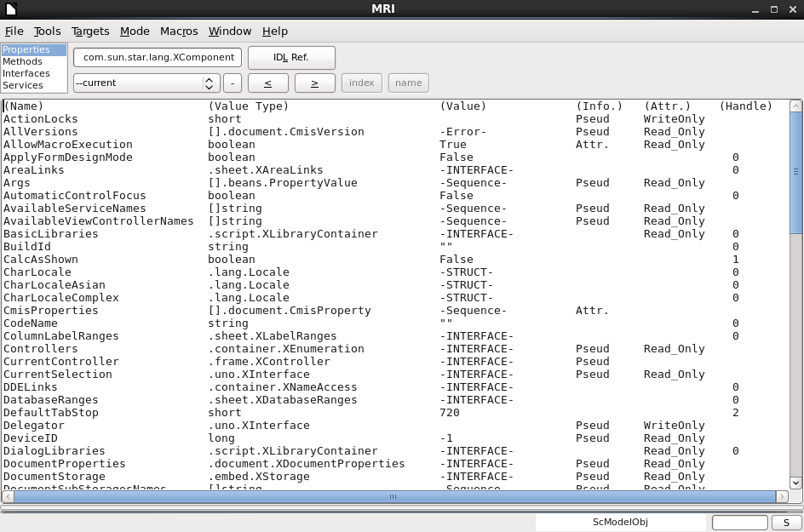The image size is (804, 532).
Task: Open the Macros menu
Action: point(179,31)
